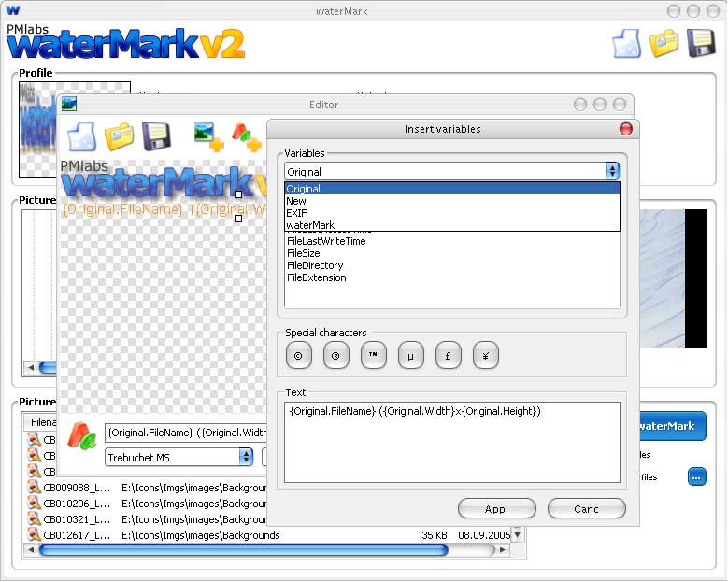Screen dimensions: 728x582
Task: Click the new profile icon in main window
Action: 627,44
